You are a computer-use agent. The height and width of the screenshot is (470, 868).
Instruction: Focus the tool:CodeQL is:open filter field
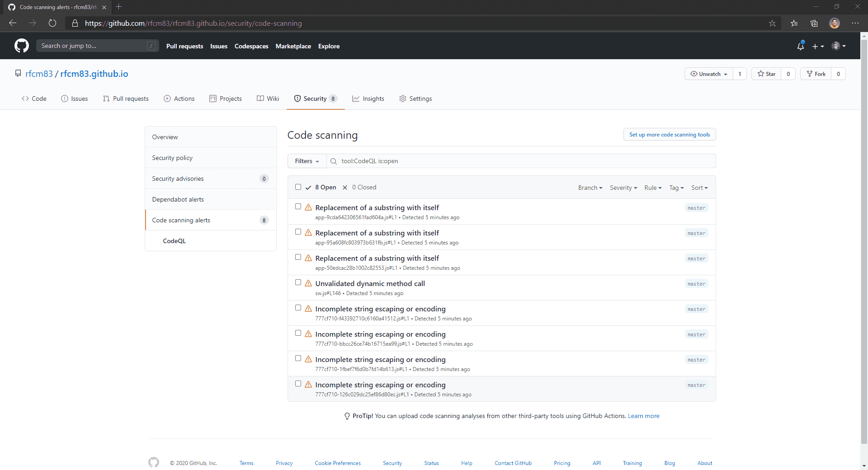[x=521, y=161]
